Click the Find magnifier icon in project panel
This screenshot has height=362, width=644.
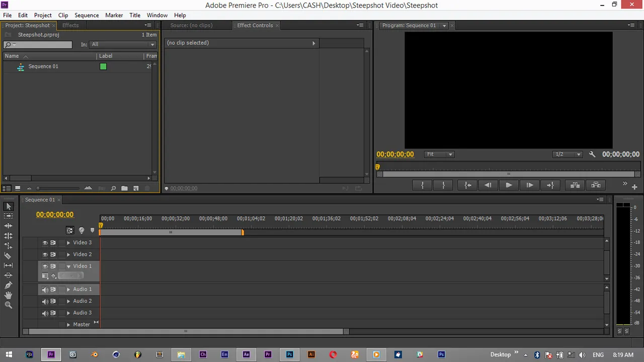click(x=113, y=189)
